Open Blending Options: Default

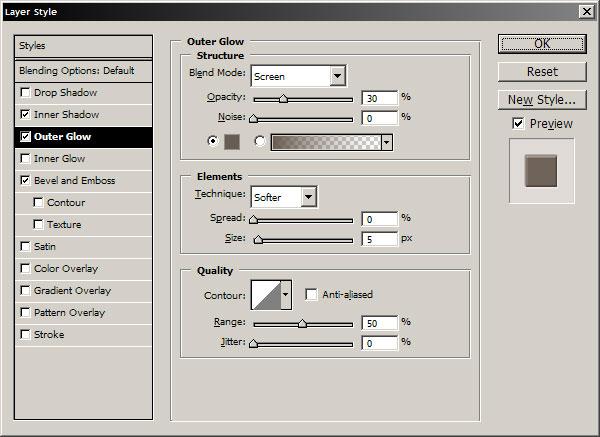tap(76, 71)
